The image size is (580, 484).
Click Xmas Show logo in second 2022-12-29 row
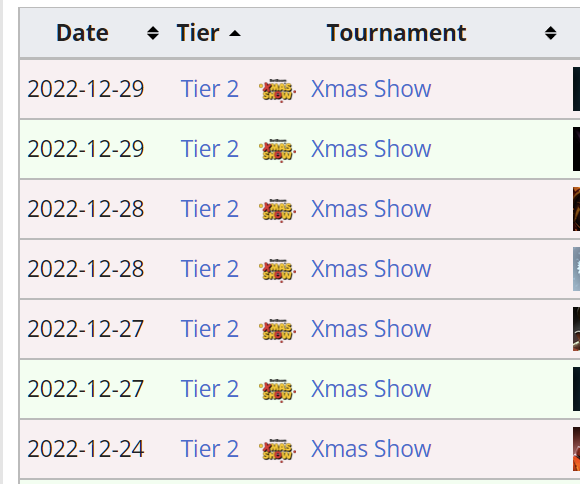(x=277, y=150)
